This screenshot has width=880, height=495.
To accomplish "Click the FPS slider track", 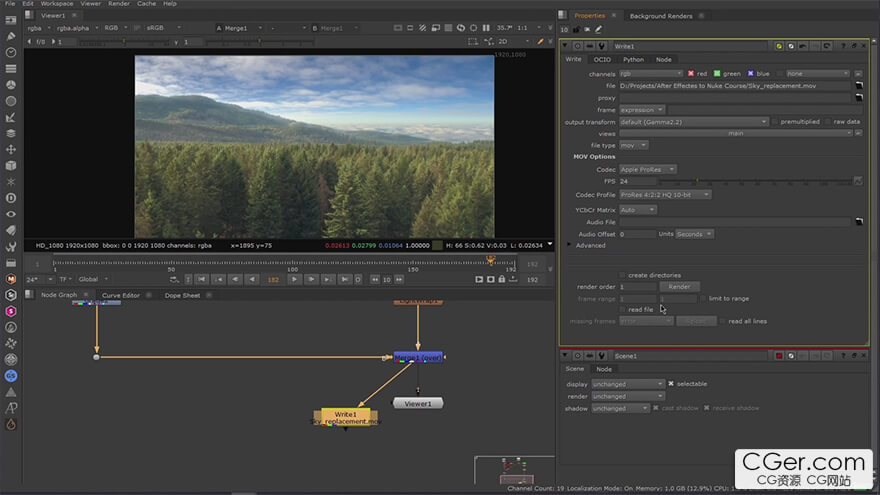I will (x=755, y=181).
